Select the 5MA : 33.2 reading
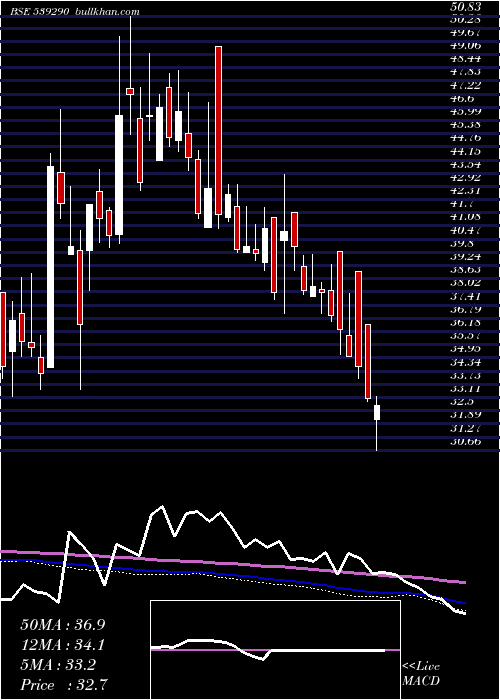This screenshot has width=500, height=700. pyautogui.click(x=58, y=665)
